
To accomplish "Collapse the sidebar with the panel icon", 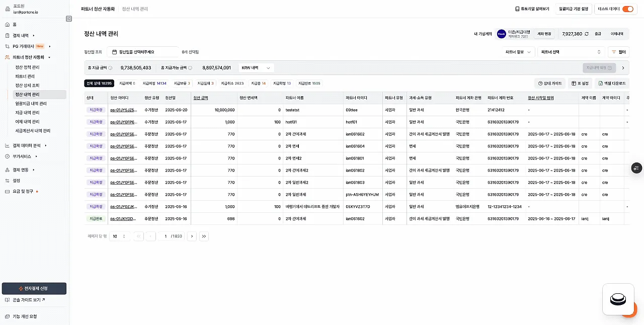I will click(x=69, y=19).
